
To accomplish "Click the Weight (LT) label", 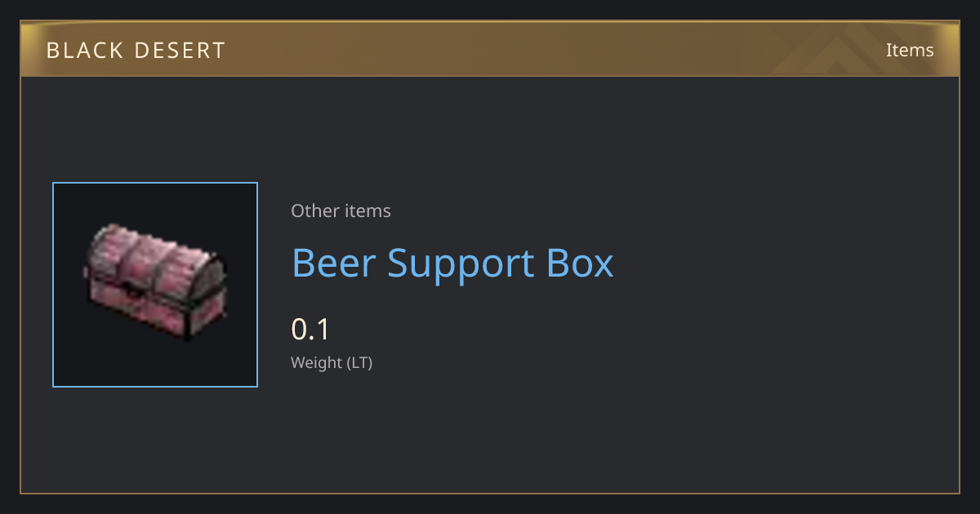I will (332, 363).
